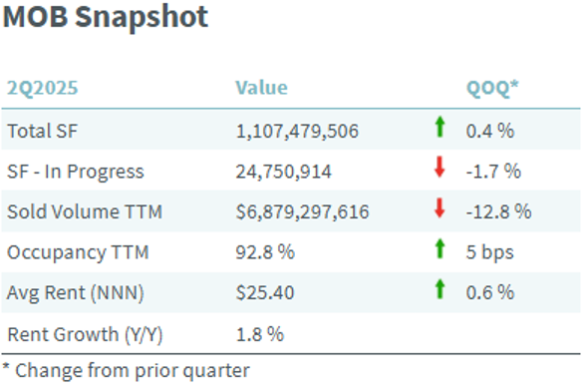The height and width of the screenshot is (389, 588).
Task: Click the $25.40 average rent value
Action: [x=265, y=293]
